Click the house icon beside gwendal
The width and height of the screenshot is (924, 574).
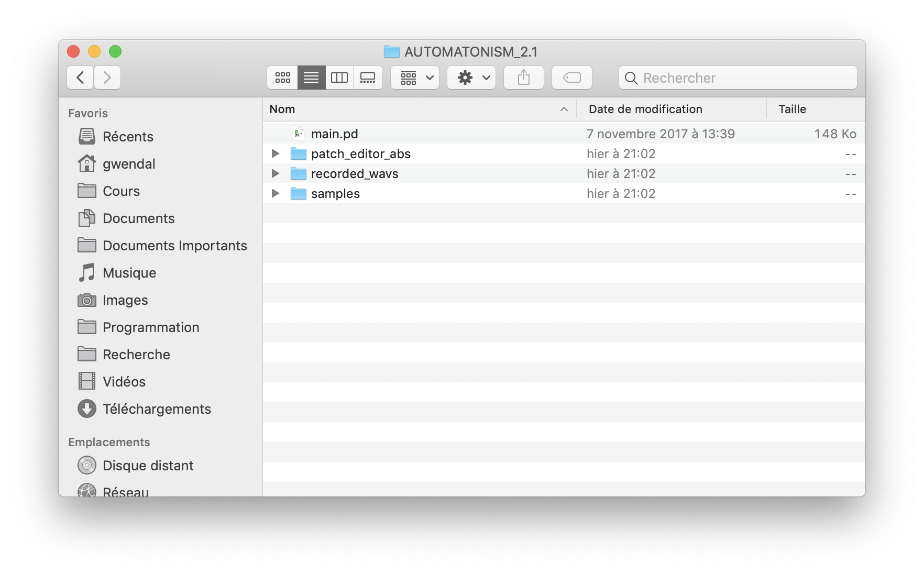click(x=87, y=163)
